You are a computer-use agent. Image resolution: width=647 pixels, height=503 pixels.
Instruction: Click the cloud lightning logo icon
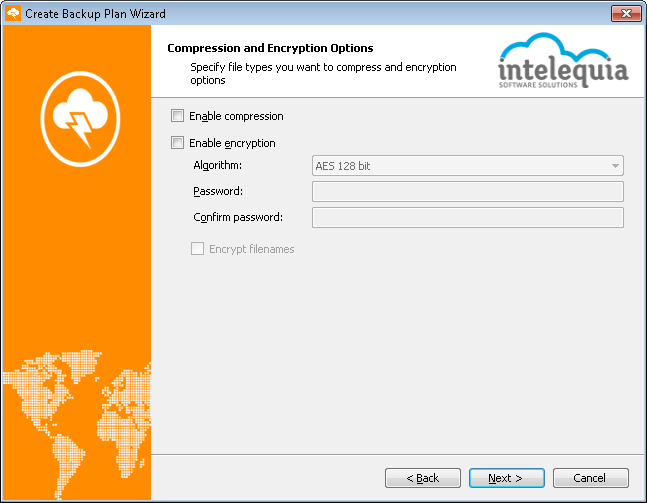point(80,119)
